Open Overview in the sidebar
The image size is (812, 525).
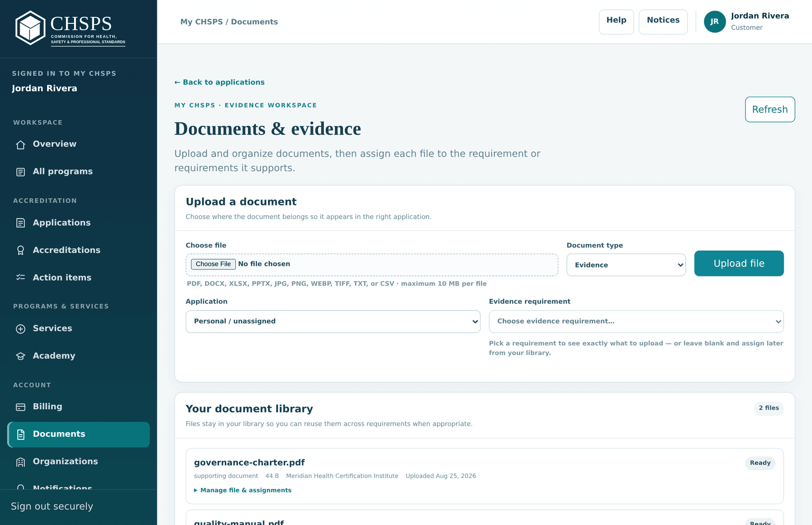pos(79,144)
